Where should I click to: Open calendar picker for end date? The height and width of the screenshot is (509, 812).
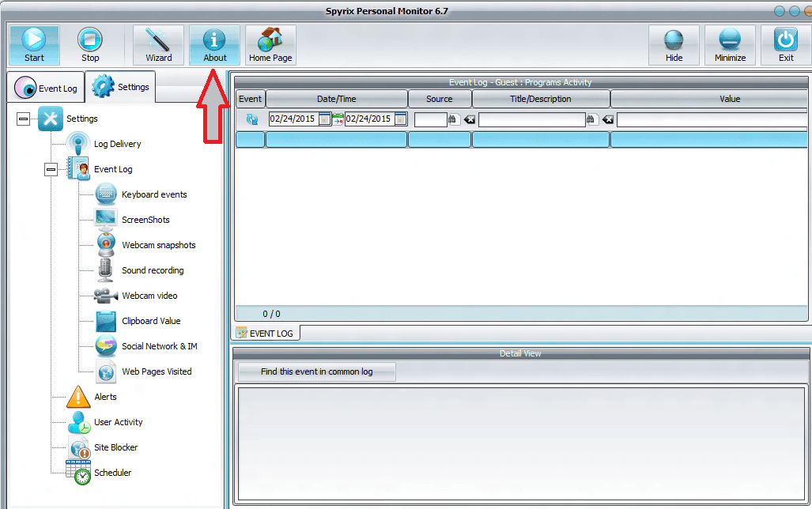[401, 119]
